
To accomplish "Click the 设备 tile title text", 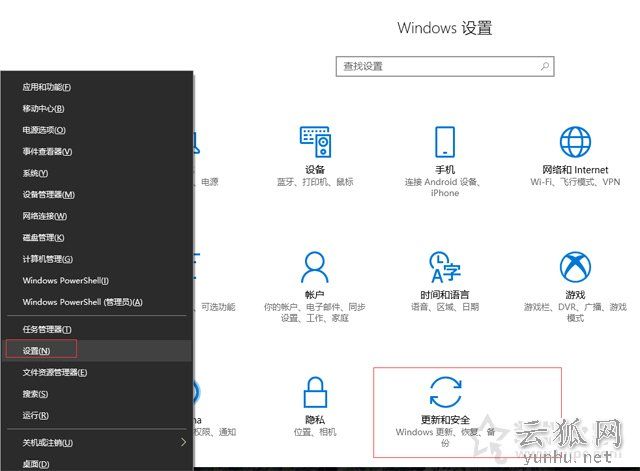I will coord(315,169).
